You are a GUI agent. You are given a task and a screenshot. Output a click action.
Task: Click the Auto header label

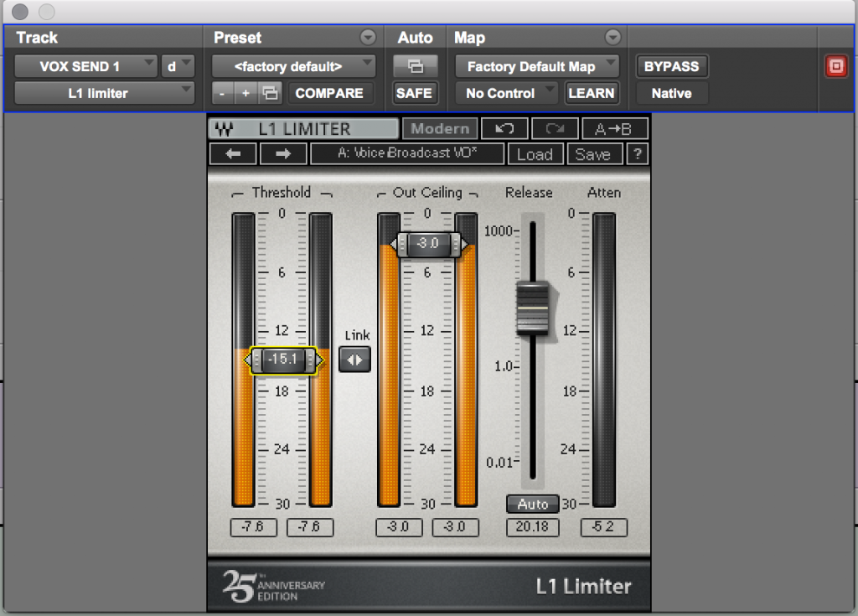pyautogui.click(x=415, y=37)
